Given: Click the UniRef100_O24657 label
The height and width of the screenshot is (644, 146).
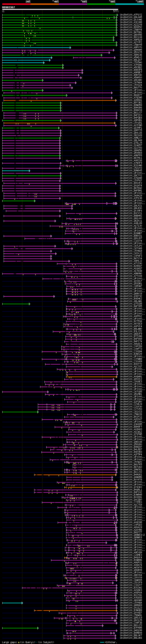Looking at the screenshot, I should pyautogui.click(x=131, y=146).
